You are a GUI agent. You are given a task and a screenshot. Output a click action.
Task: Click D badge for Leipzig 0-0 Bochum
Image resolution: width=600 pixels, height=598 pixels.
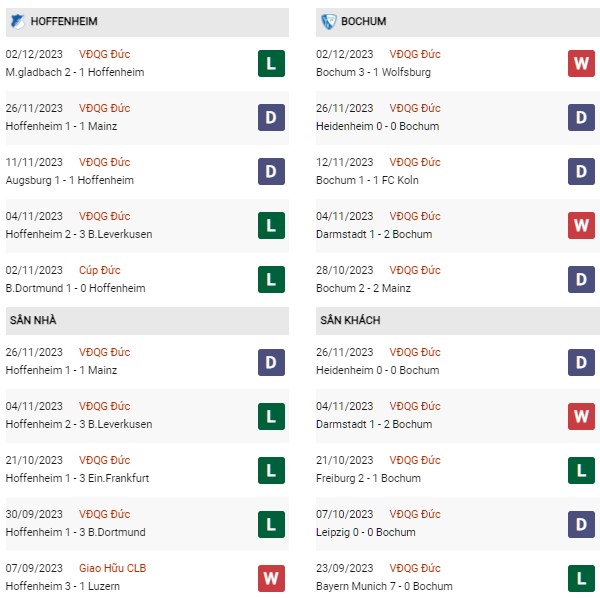point(581,524)
